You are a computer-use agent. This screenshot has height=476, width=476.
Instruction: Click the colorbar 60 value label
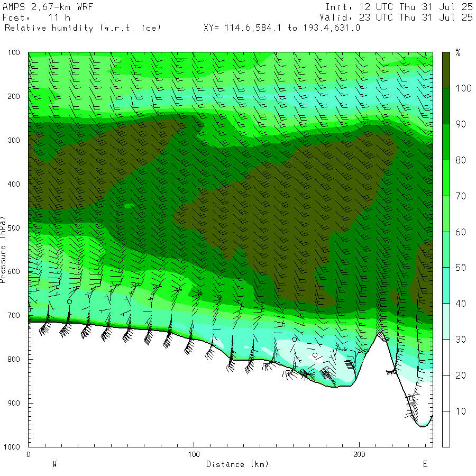tap(461, 232)
